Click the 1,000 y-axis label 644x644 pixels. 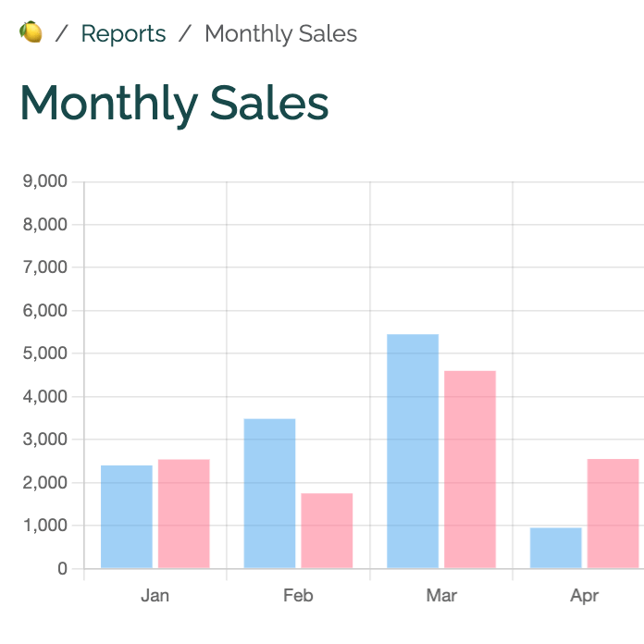tap(44, 526)
